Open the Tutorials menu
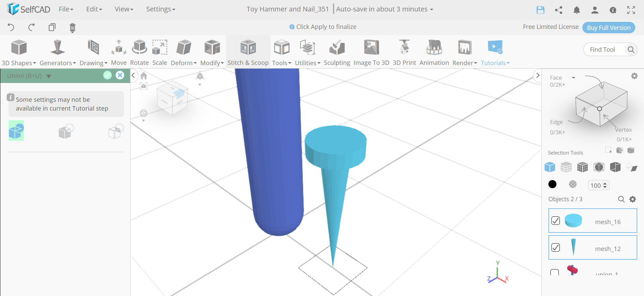Image resolution: width=644 pixels, height=296 pixels. tap(495, 53)
